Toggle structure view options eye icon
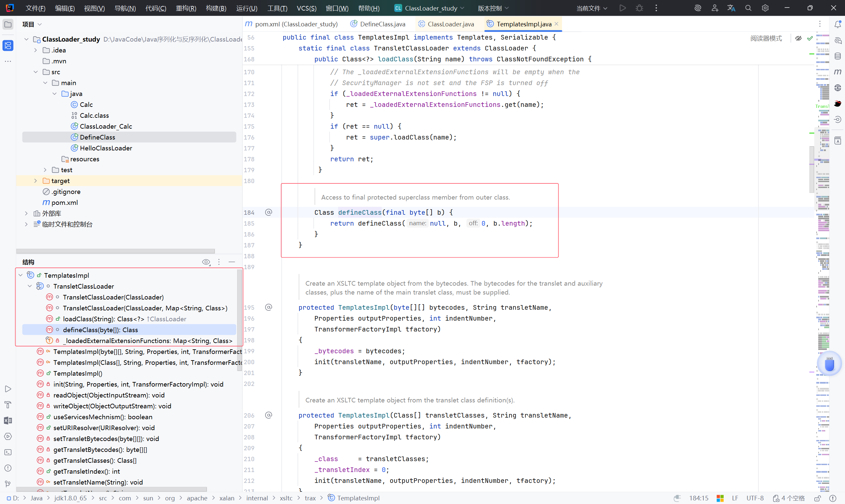This screenshot has width=845, height=504. [x=206, y=262]
